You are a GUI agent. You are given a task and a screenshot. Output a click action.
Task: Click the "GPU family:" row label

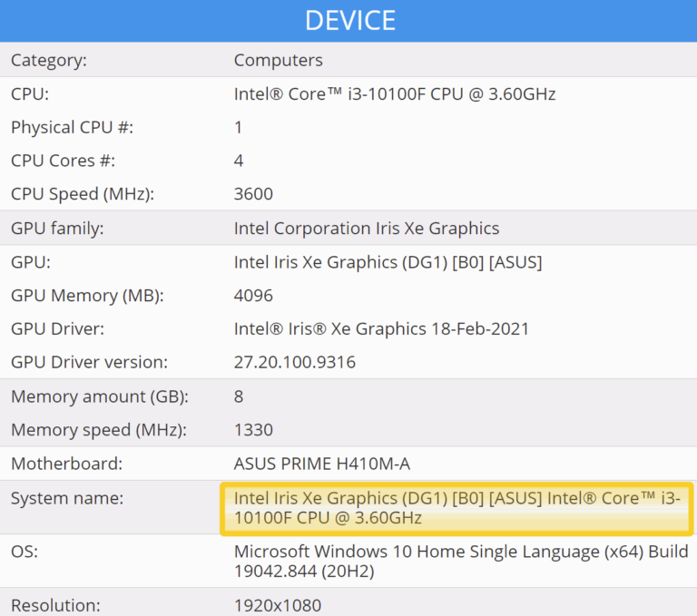point(57,229)
